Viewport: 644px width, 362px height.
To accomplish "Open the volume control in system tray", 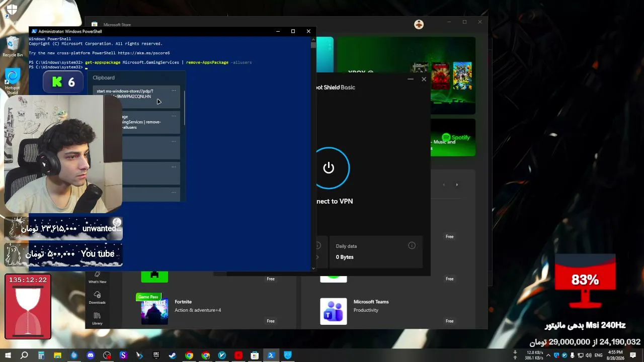I will (588, 355).
